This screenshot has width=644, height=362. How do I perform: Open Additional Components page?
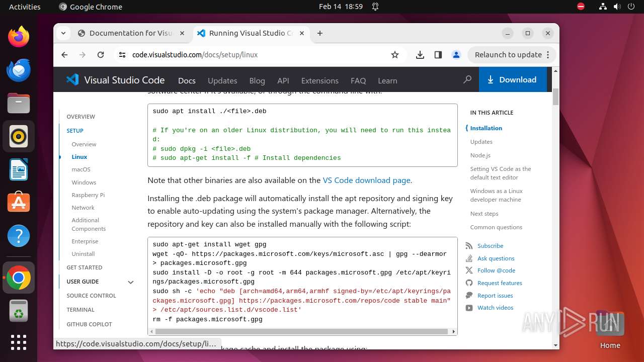tap(89, 224)
